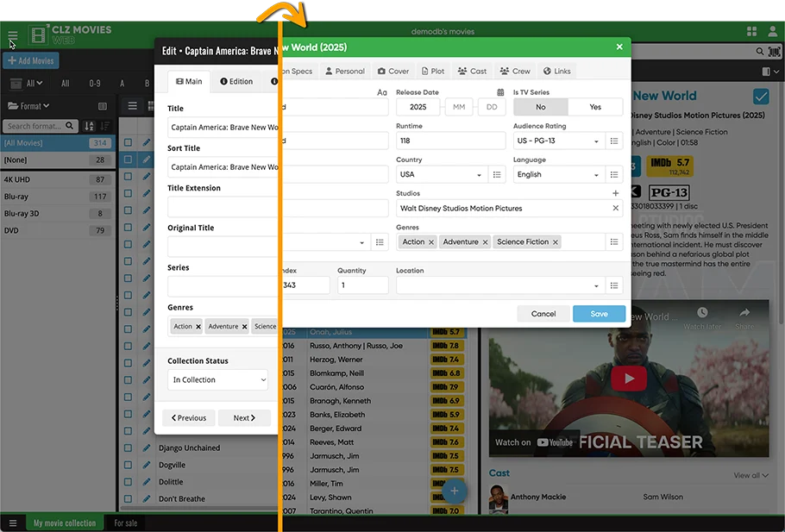Open the Genres manage list icon
This screenshot has height=532, width=785.
click(614, 242)
